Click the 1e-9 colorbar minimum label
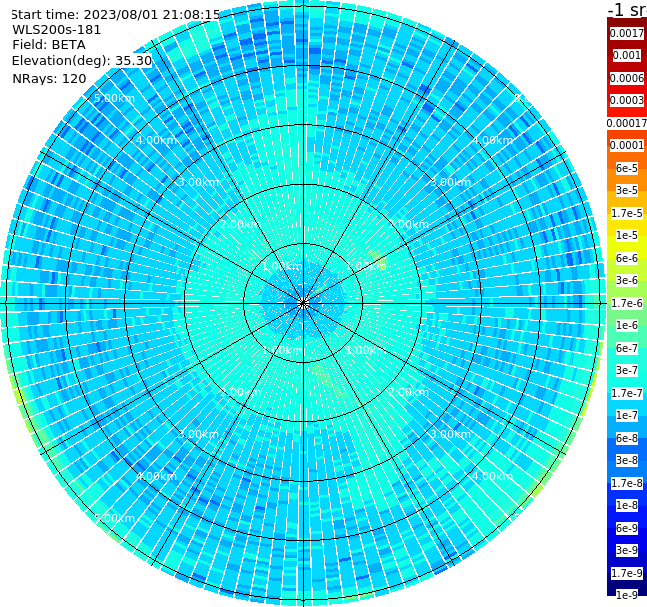This screenshot has height=607, width=647. pyautogui.click(x=627, y=595)
